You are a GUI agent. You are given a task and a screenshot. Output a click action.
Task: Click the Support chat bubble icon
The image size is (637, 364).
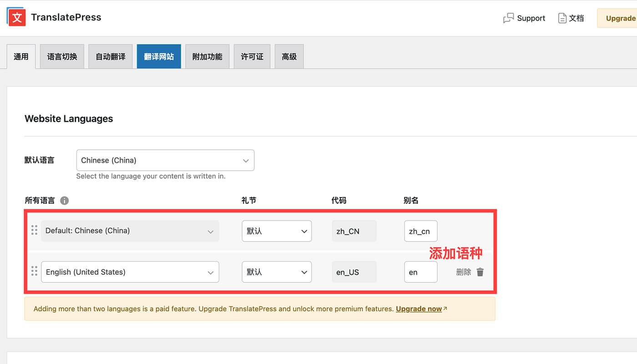508,18
